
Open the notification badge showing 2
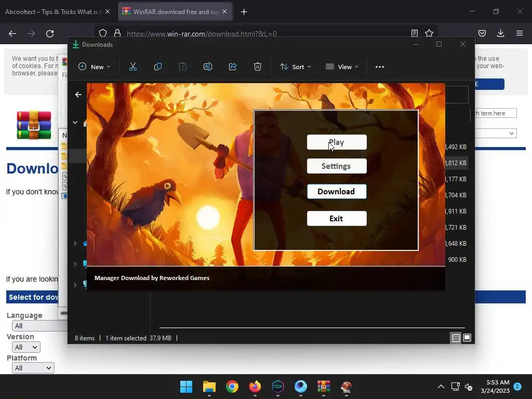(x=517, y=387)
